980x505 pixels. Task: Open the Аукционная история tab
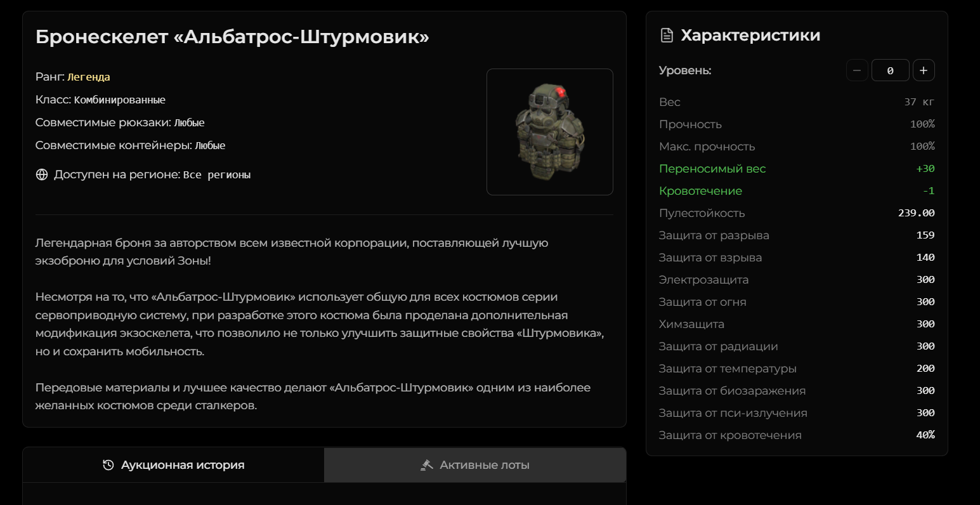point(174,465)
